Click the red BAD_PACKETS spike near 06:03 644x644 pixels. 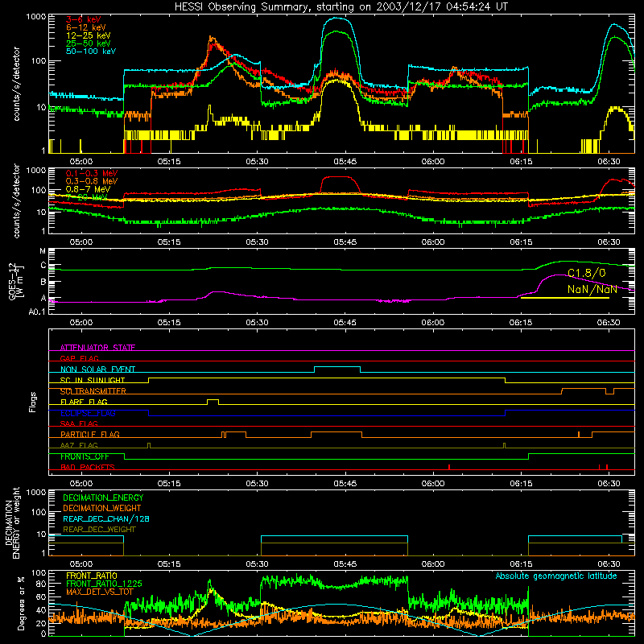click(x=449, y=467)
